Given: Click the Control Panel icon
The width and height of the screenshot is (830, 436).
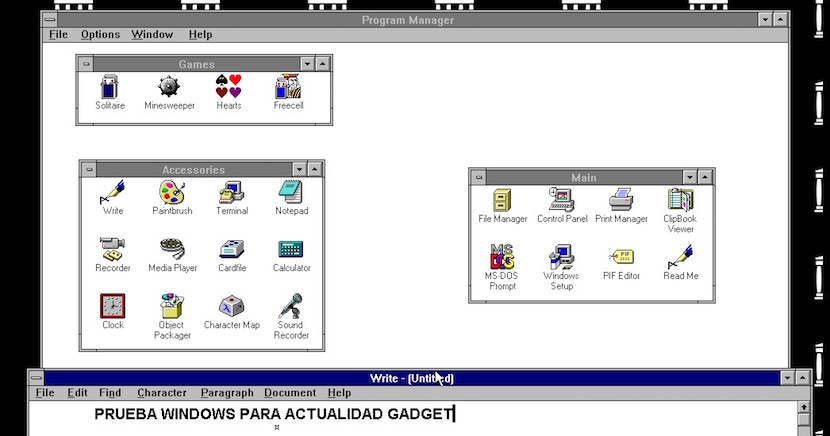Looking at the screenshot, I should coord(562,200).
